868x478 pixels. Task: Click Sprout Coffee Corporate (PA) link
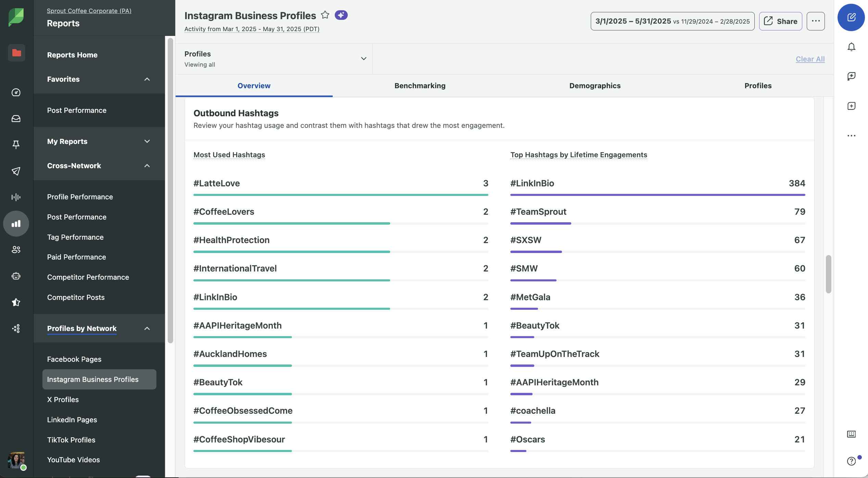[89, 11]
